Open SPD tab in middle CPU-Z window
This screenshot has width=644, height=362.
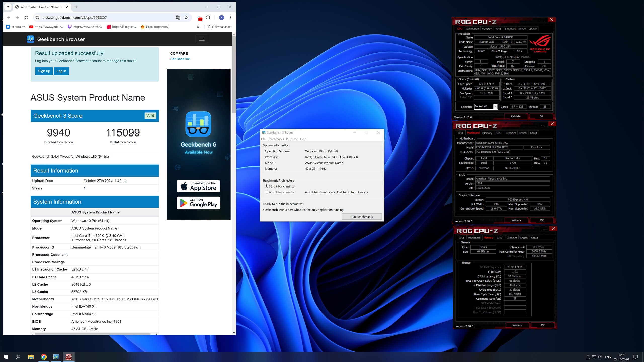[499, 133]
